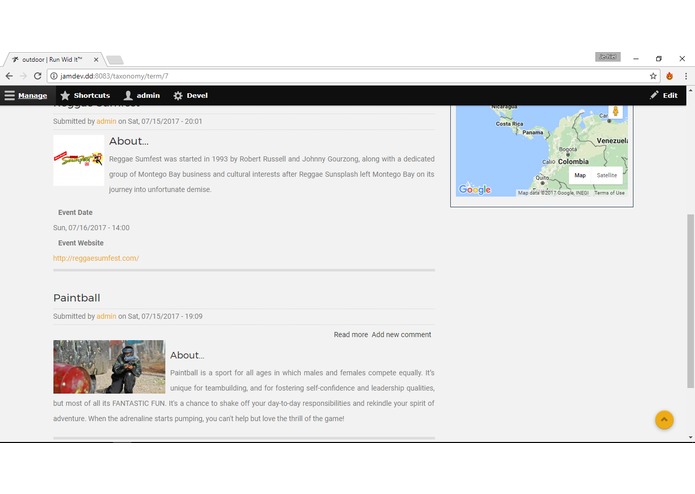Click the About... heading under Paintball
This screenshot has height=494, width=695.
(187, 355)
